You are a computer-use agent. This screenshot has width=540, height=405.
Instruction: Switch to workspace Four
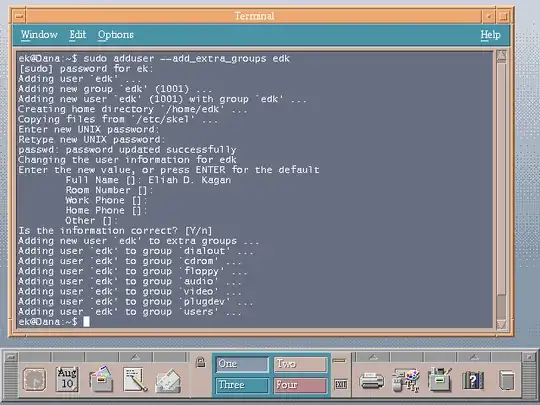coord(300,385)
